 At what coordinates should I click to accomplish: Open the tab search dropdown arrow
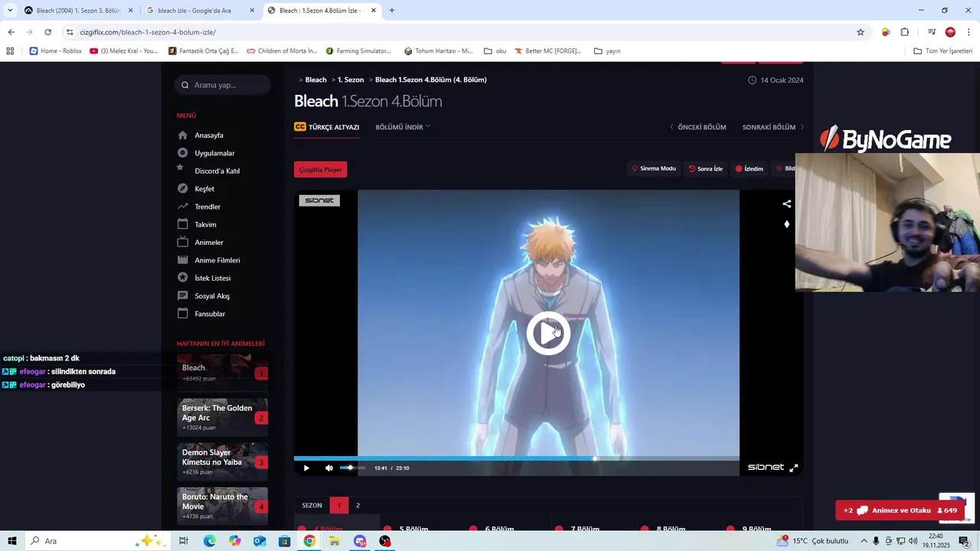tap(10, 11)
